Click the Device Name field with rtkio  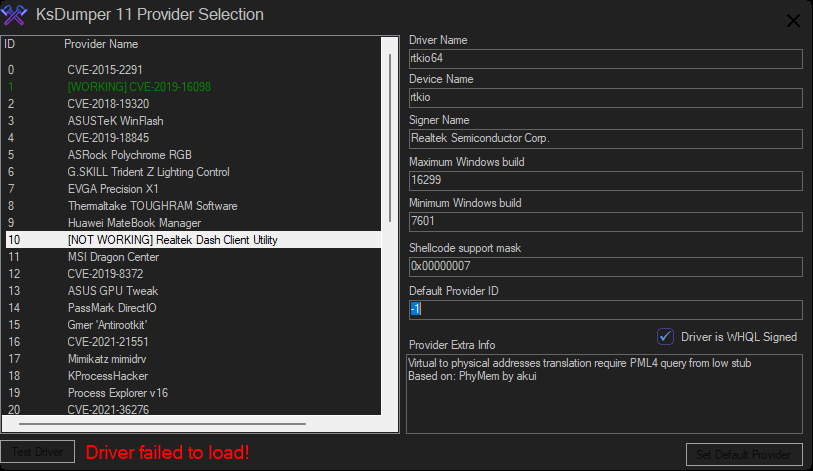(x=606, y=98)
